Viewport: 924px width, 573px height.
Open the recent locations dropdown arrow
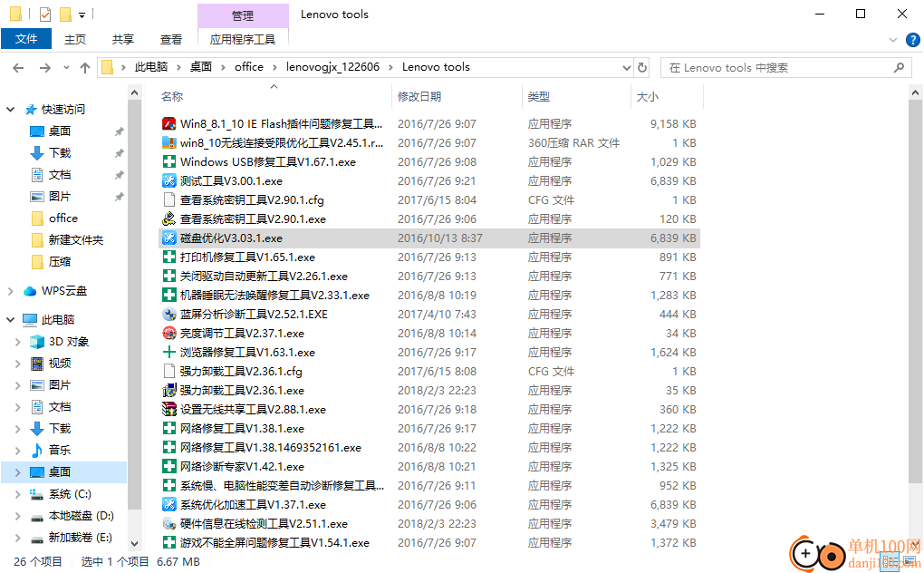point(66,68)
